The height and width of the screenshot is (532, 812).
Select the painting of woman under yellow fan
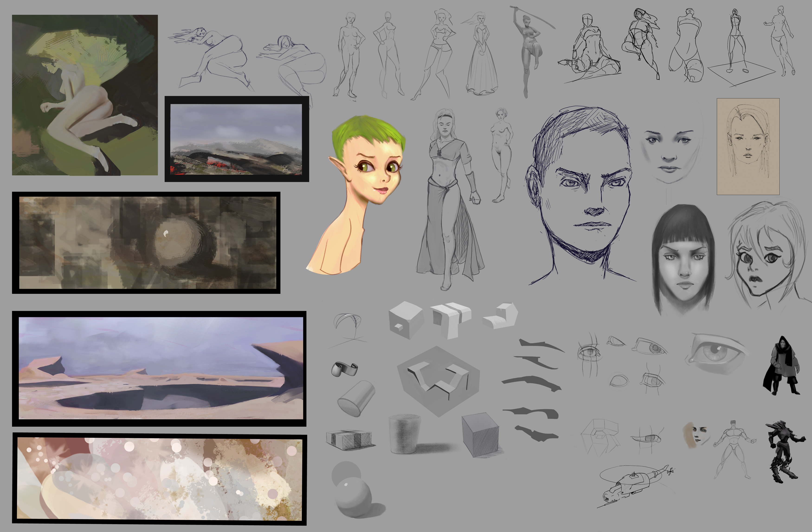tap(85, 95)
